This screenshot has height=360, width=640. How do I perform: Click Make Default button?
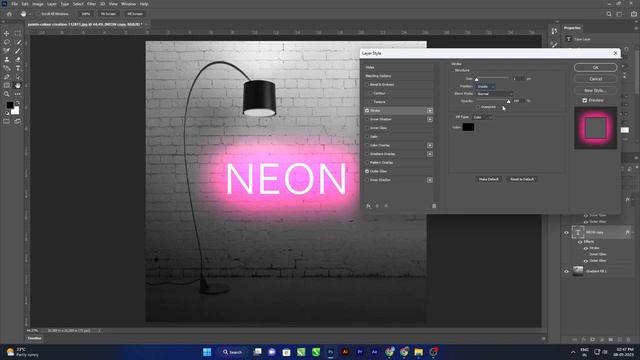[x=489, y=179]
